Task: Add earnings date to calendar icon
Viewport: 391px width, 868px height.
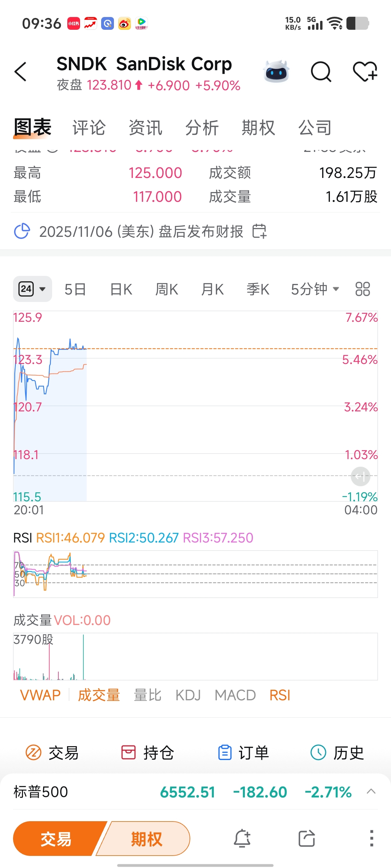Action: [x=259, y=232]
